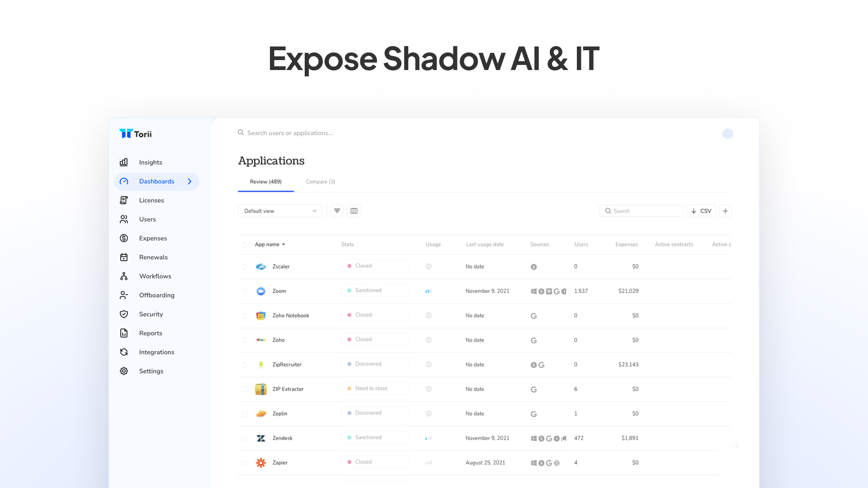Click the search users or applications field
Image resolution: width=868 pixels, height=488 pixels.
pyautogui.click(x=290, y=133)
